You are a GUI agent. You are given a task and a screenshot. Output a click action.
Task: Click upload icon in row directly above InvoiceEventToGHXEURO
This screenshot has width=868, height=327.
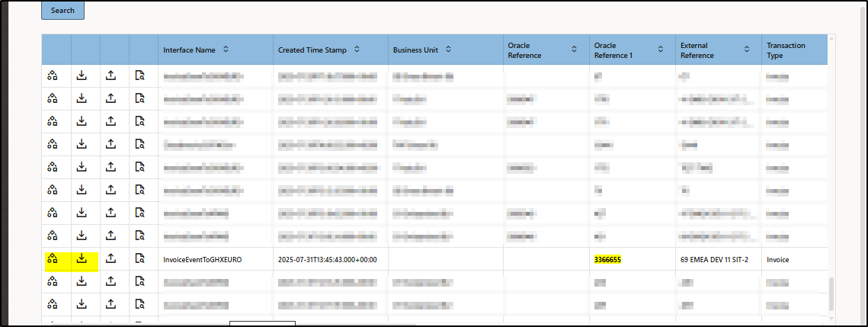coord(111,236)
